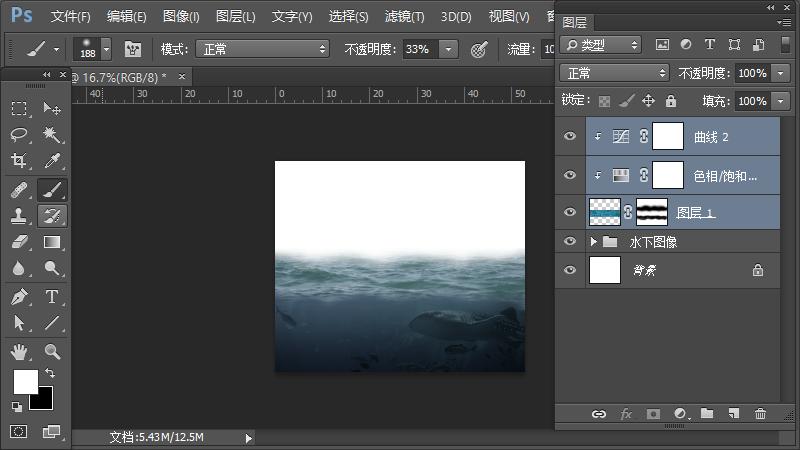This screenshot has height=450, width=800.
Task: Filter layers by type layers icon
Action: [x=710, y=45]
